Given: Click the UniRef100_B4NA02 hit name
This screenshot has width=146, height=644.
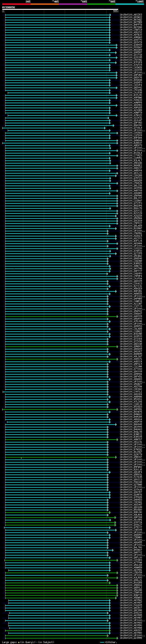Looking at the screenshot, I should click(131, 414).
